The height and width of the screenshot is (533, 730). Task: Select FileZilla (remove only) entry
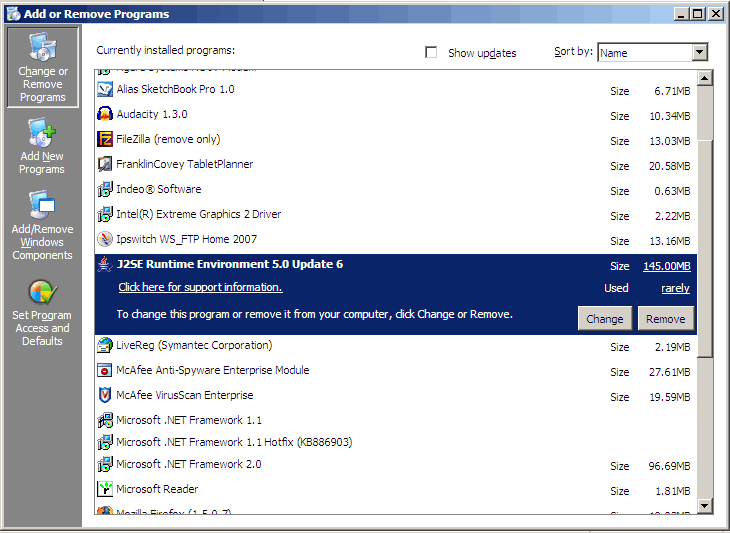tap(396, 139)
